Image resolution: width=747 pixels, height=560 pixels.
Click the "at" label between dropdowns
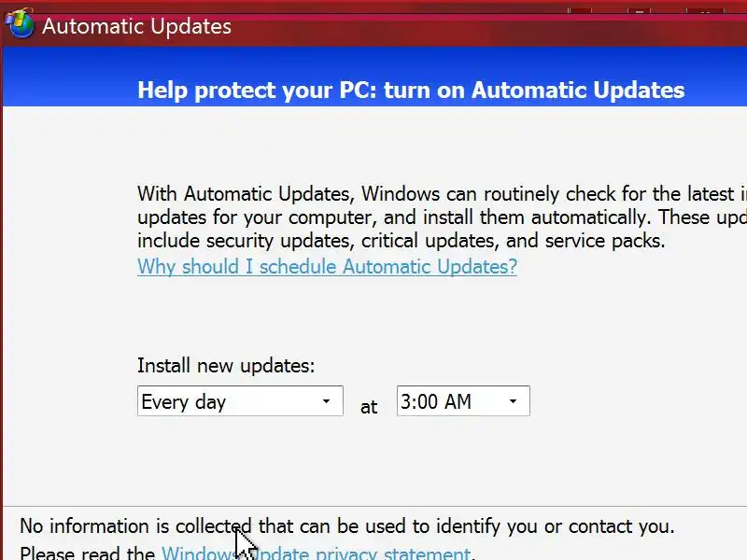(x=369, y=407)
